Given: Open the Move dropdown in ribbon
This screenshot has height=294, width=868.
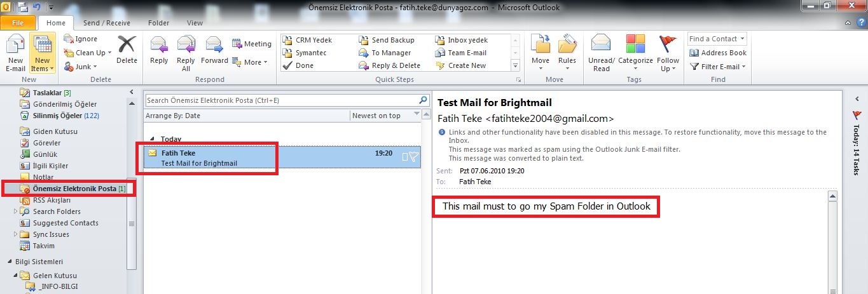Looking at the screenshot, I should [x=541, y=53].
